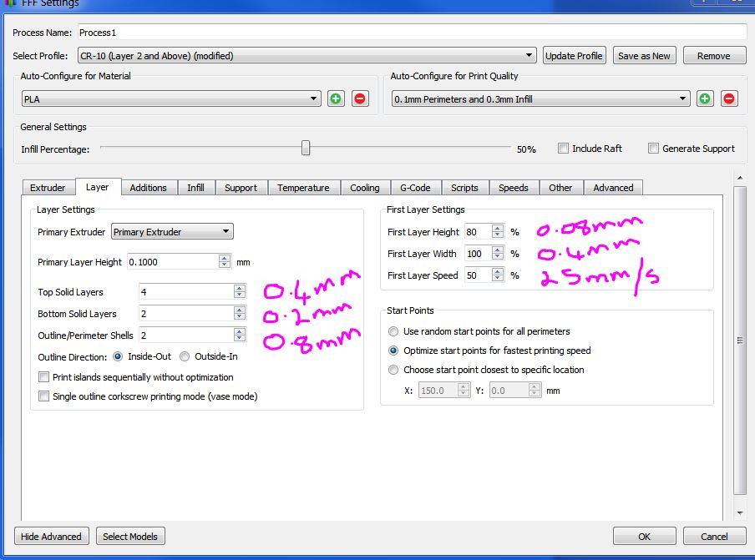Increase Top Solid Layers count
This screenshot has width=755, height=560.
coord(240,288)
